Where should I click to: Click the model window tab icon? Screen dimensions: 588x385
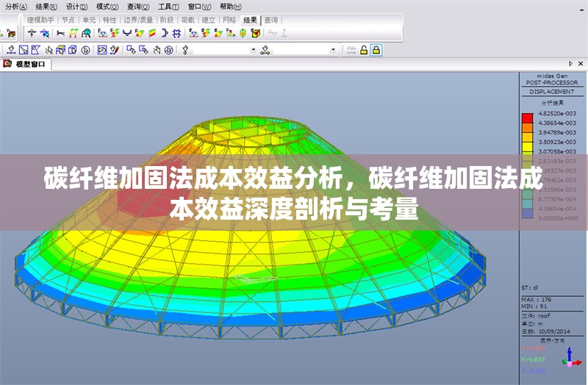(x=7, y=64)
